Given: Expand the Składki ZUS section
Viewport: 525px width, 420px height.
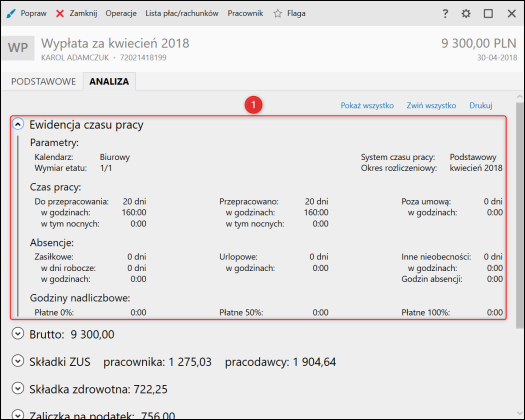Looking at the screenshot, I should (x=18, y=361).
